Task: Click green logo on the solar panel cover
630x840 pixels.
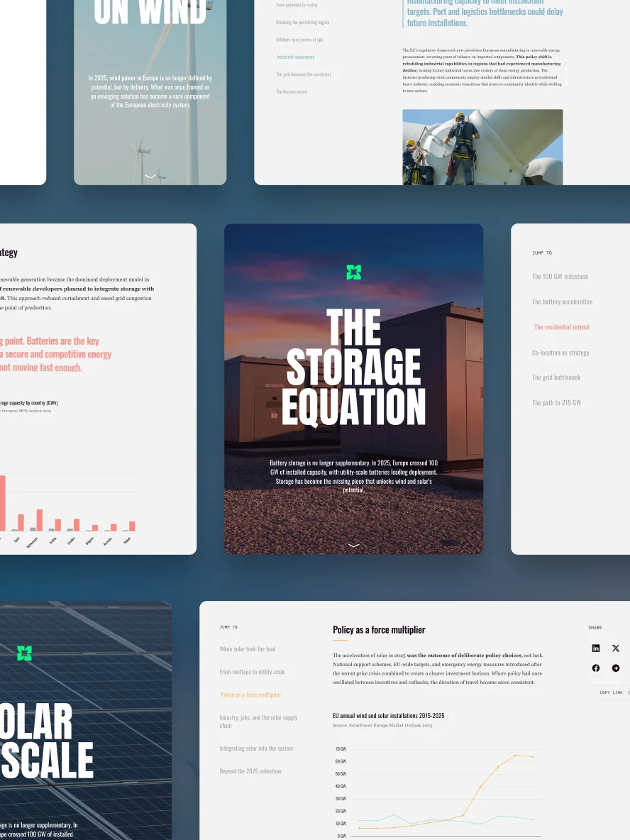Action: click(x=24, y=653)
